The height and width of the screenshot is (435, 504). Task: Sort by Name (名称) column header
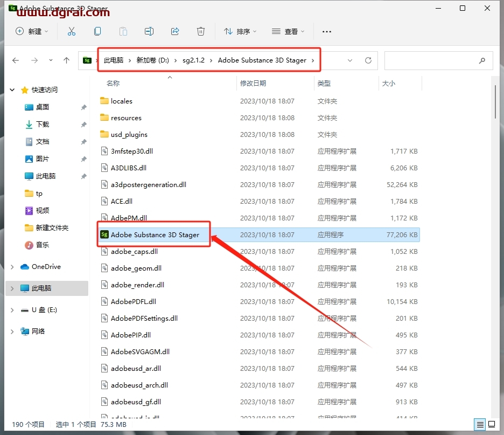tap(113, 84)
